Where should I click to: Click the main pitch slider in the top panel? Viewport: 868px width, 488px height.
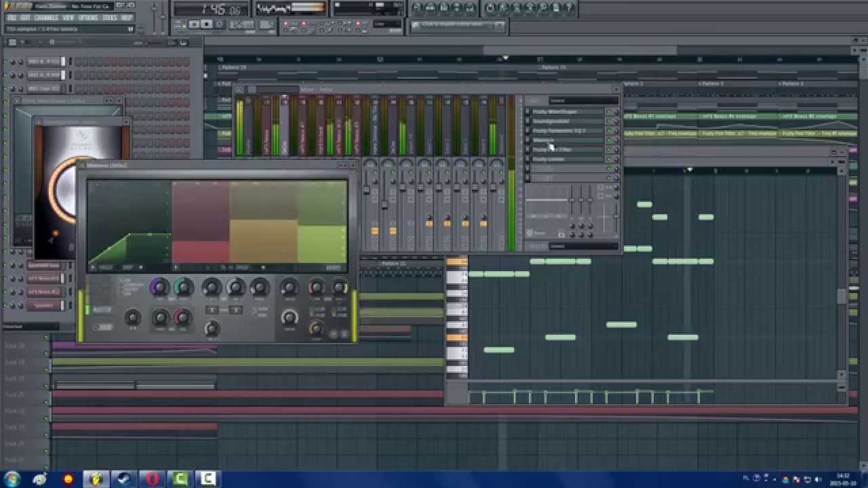(164, 17)
